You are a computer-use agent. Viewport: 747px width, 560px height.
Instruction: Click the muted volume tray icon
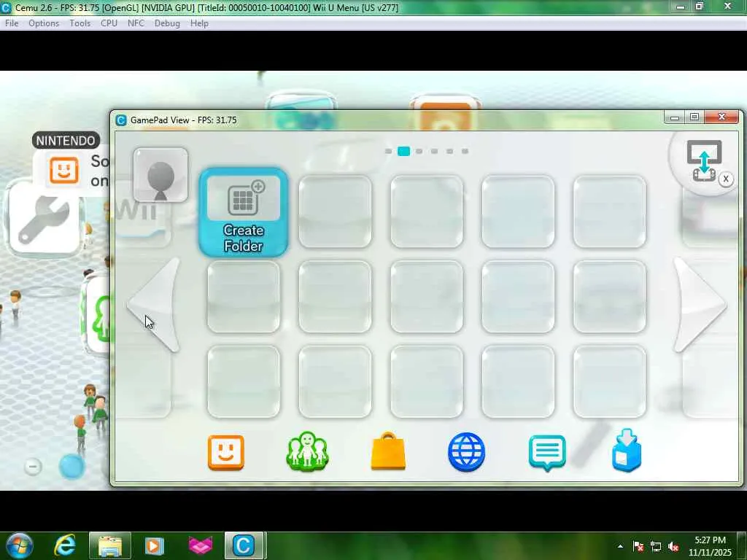(673, 546)
